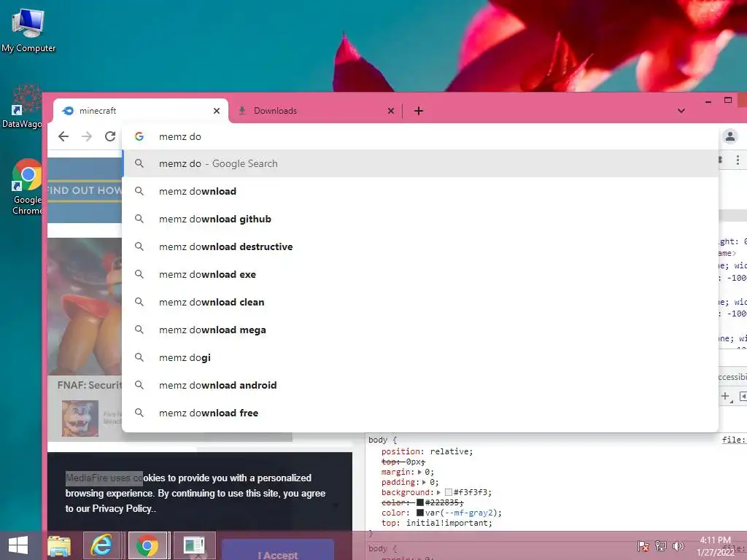Click the 'FNAF: Securit' heading
The width and height of the screenshot is (747, 560).
coord(90,385)
